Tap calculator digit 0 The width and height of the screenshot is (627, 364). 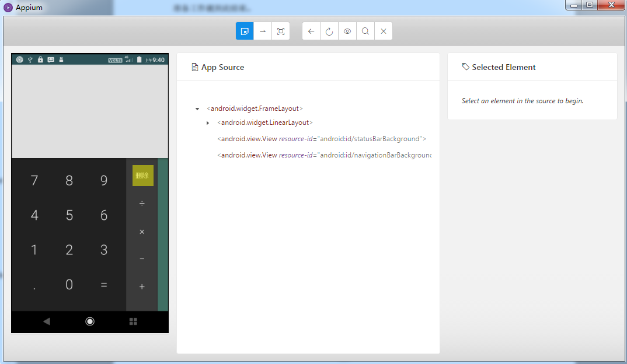[69, 285]
